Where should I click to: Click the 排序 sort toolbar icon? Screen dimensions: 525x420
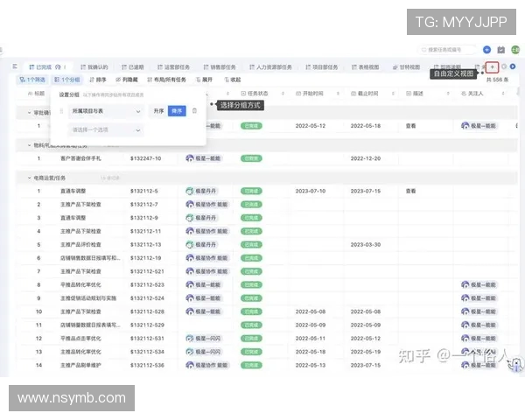click(98, 80)
